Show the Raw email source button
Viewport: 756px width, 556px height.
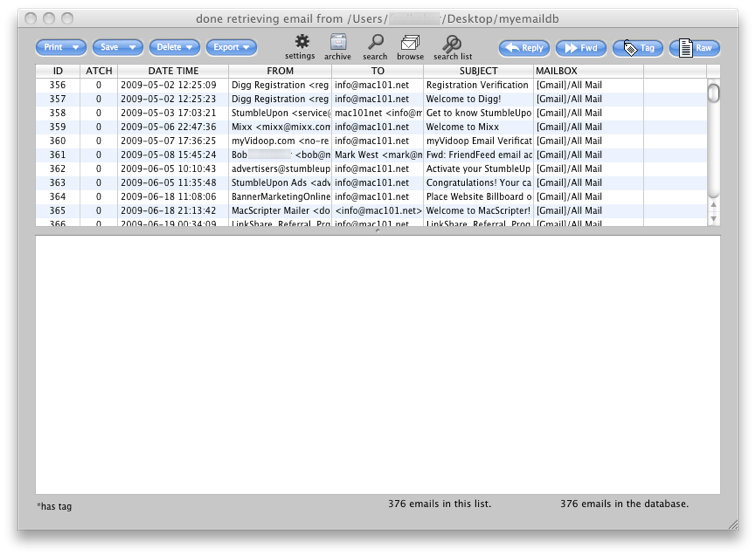click(695, 48)
